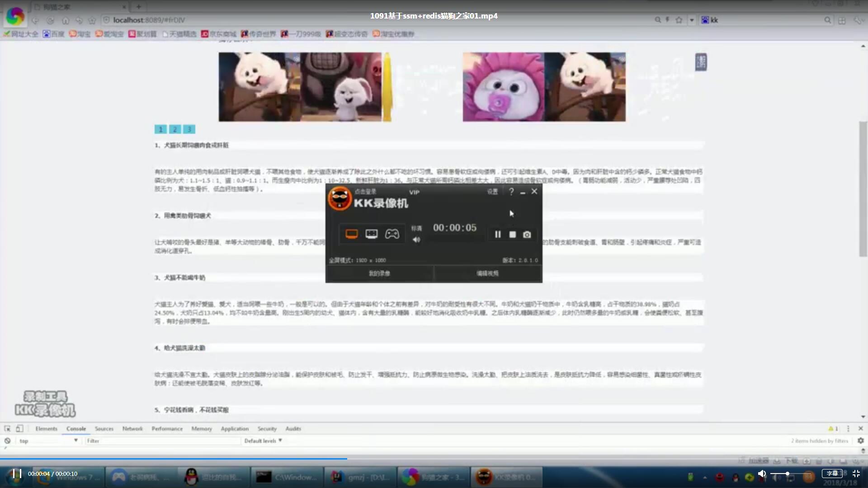The width and height of the screenshot is (868, 488).
Task: Open the dropdown arrow beside address star
Action: point(692,20)
